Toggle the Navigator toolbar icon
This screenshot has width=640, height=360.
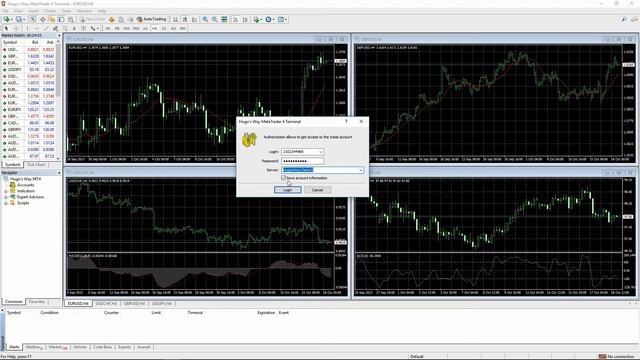click(x=52, y=19)
